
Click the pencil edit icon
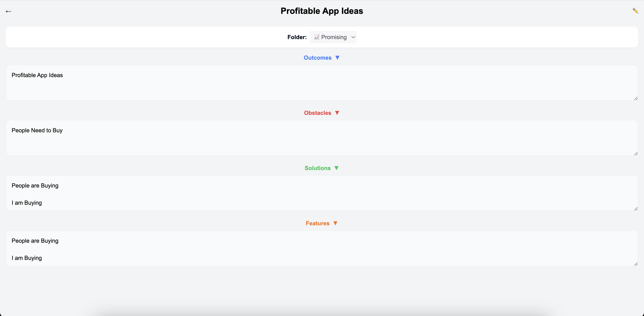click(636, 11)
